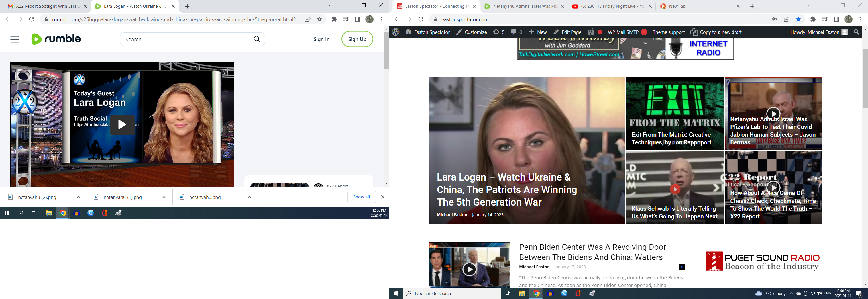
Task: Click the Rumble Sign Up button
Action: 357,39
